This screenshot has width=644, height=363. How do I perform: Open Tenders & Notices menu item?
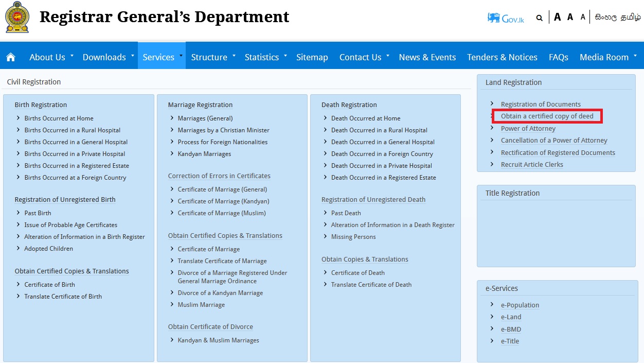point(502,57)
